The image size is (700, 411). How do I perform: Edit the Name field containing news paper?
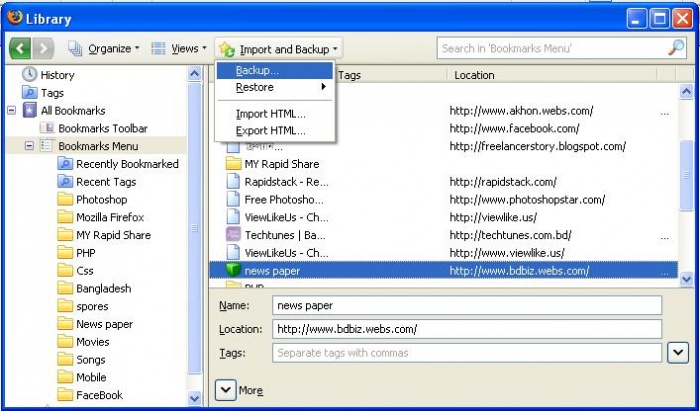click(x=467, y=306)
